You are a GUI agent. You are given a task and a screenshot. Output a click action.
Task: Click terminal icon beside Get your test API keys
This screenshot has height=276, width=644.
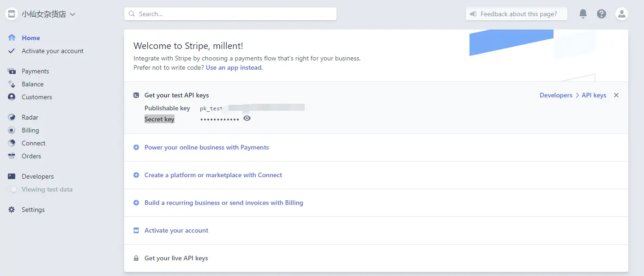(136, 95)
